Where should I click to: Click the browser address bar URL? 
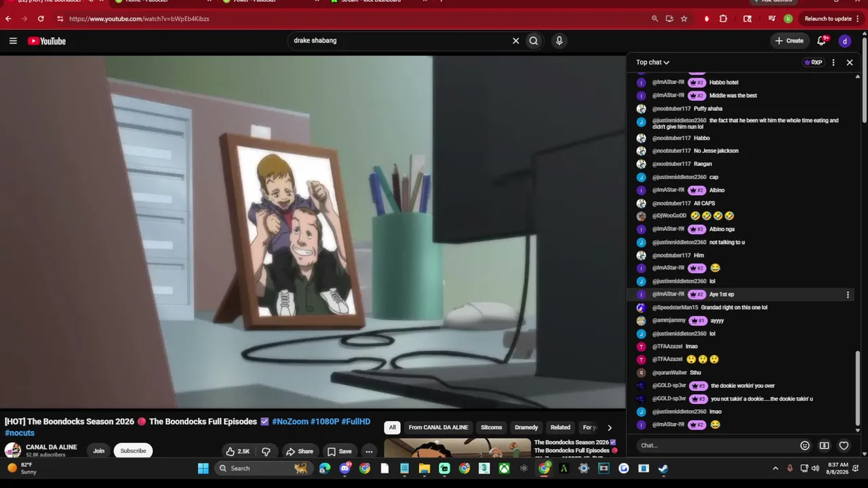click(x=139, y=19)
